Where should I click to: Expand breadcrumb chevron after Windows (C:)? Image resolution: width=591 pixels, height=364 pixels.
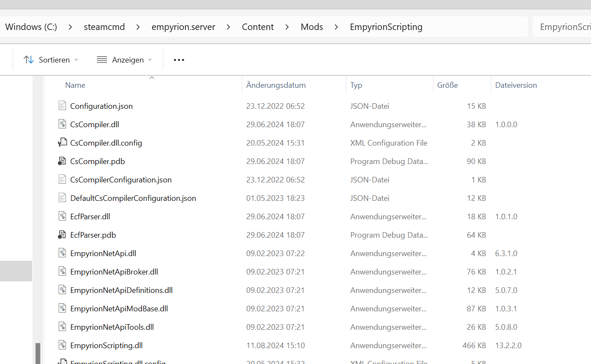(x=70, y=27)
